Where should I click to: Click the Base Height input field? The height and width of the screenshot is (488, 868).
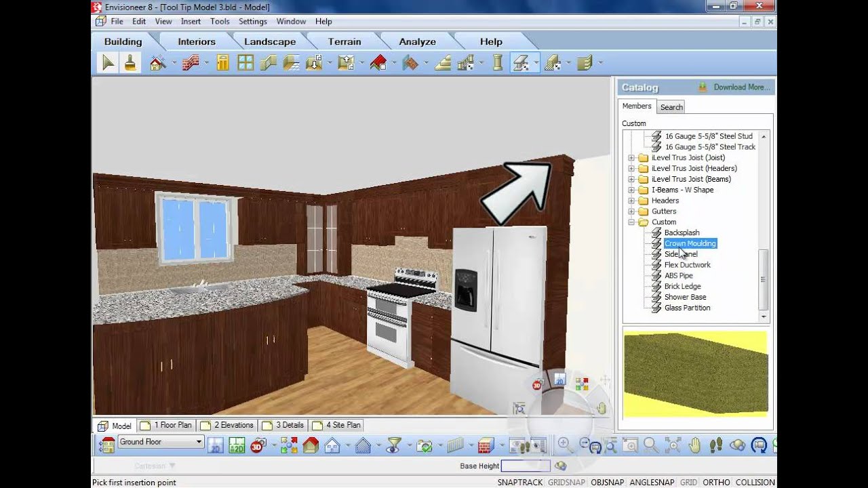(x=526, y=466)
